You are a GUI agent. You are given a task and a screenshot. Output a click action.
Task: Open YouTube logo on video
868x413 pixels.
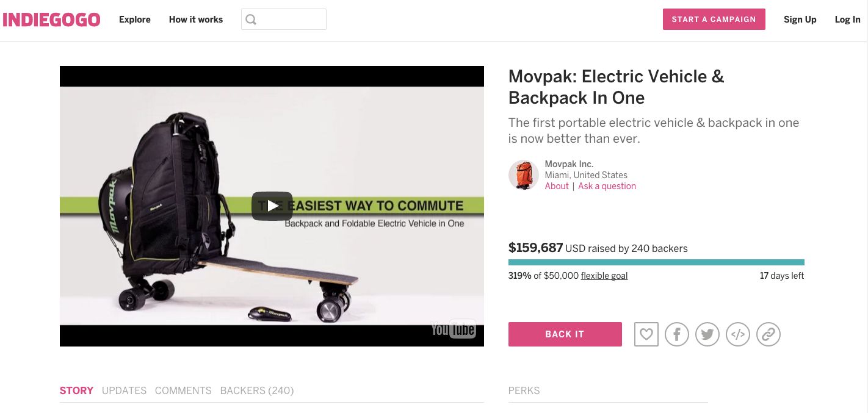pyautogui.click(x=453, y=329)
